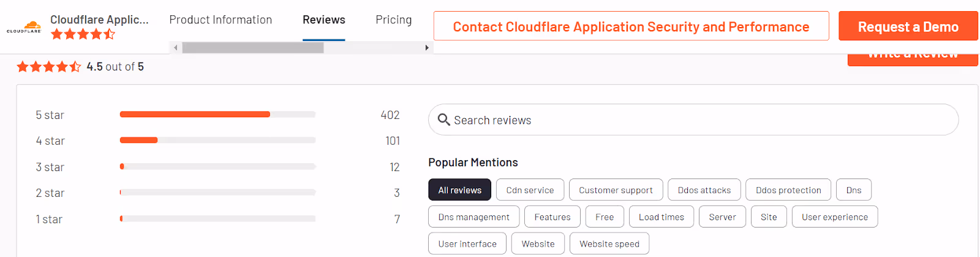Image resolution: width=980 pixels, height=257 pixels.
Task: Click the '3 star' label
Action: tap(50, 167)
